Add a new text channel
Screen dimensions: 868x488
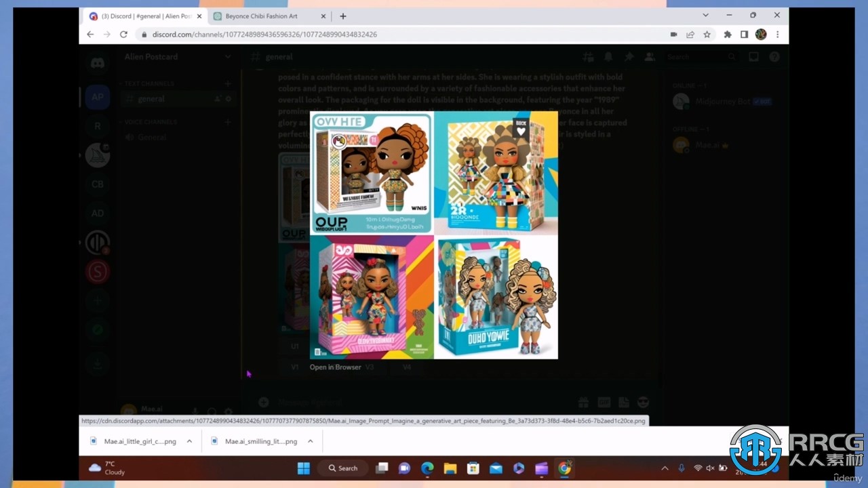click(228, 83)
